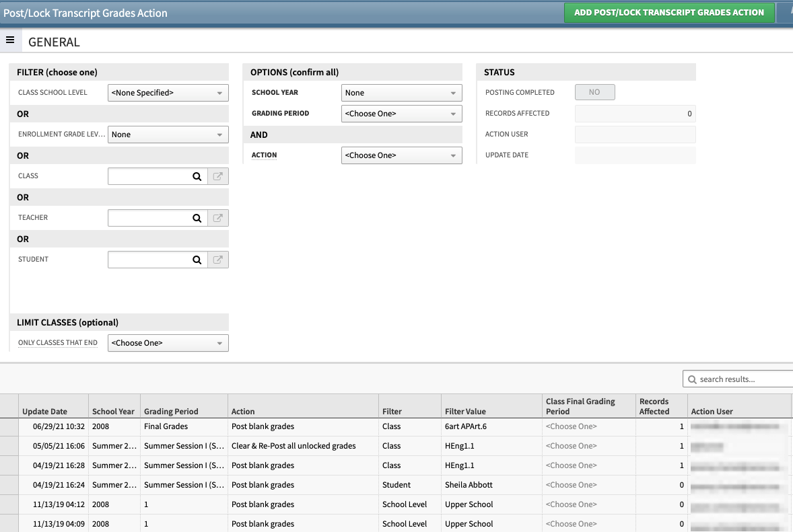Open the Class School Level dropdown
The image size is (793, 532).
click(x=168, y=92)
